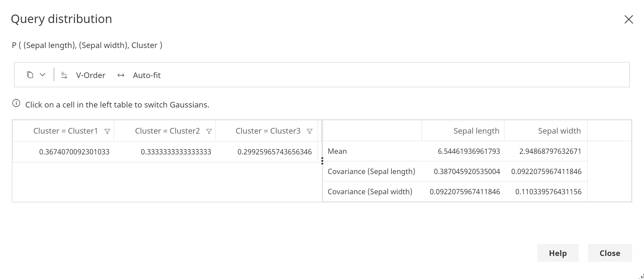Click the Mean row label
The image size is (644, 279).
click(x=337, y=151)
